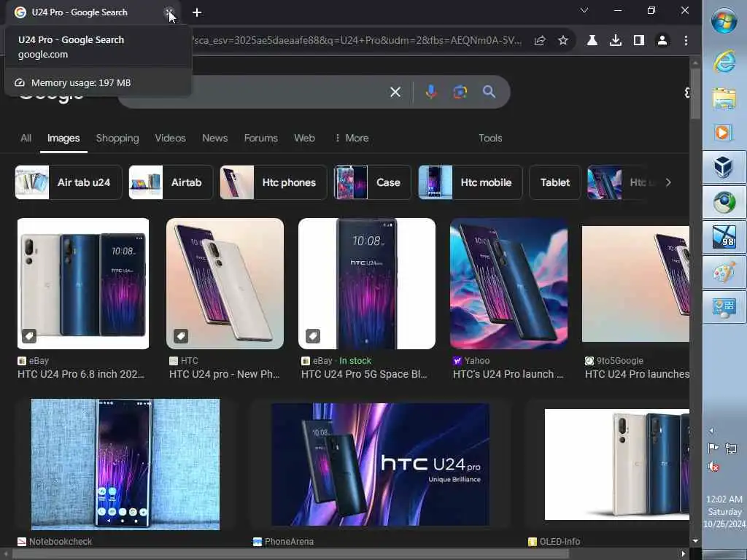Viewport: 747px width, 560px height.
Task: Show more suggestion chips with right chevron
Action: [668, 182]
